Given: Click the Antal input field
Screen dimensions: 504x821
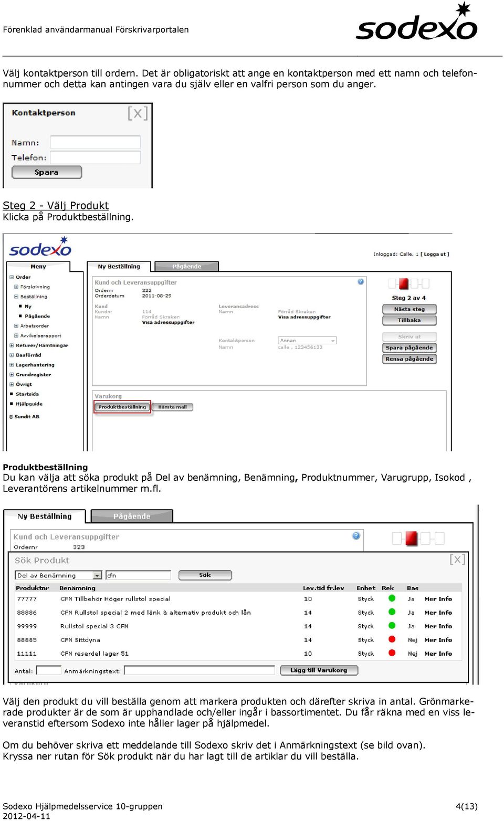Looking at the screenshot, I should pyautogui.click(x=49, y=670).
